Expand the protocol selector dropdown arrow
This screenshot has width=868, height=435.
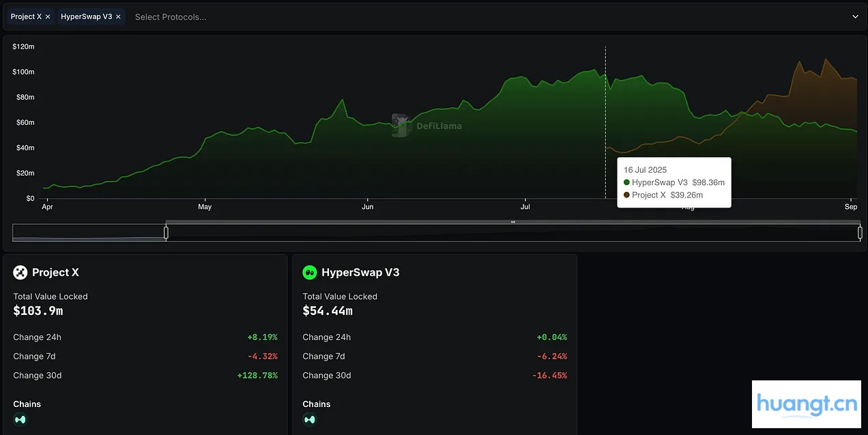coord(855,17)
